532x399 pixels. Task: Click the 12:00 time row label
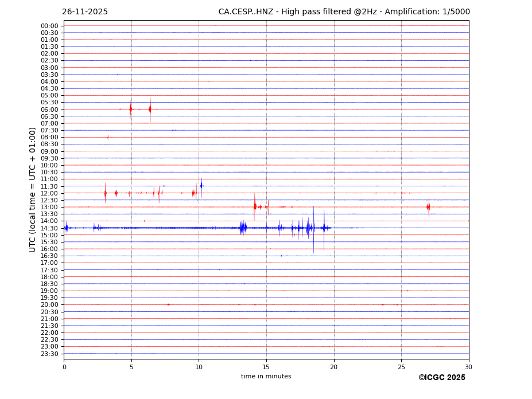(x=49, y=193)
